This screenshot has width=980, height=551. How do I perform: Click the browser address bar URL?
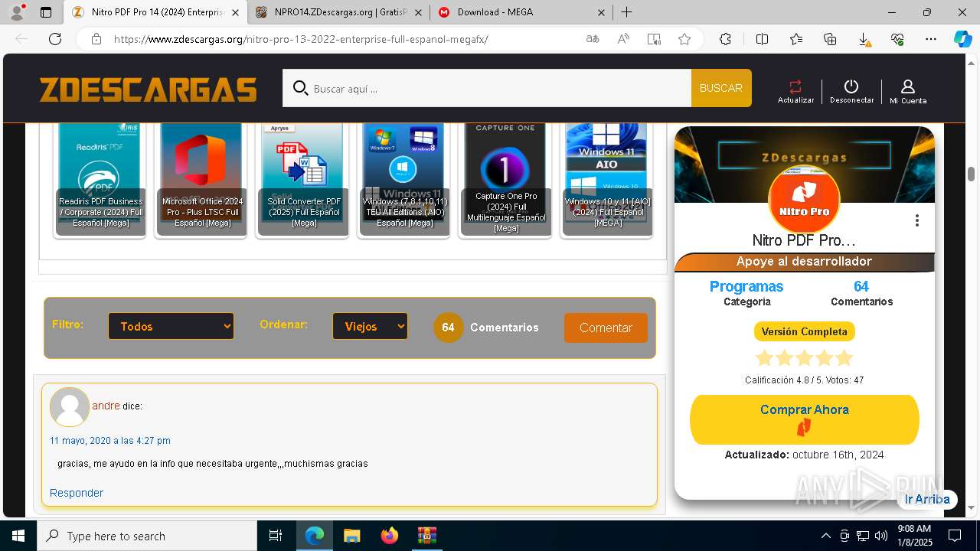pyautogui.click(x=301, y=39)
